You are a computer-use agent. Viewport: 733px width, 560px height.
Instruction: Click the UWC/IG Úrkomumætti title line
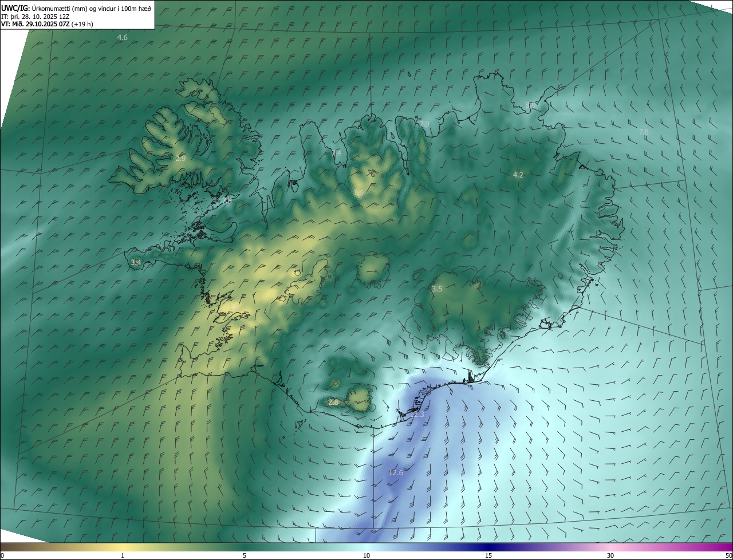[x=76, y=8]
